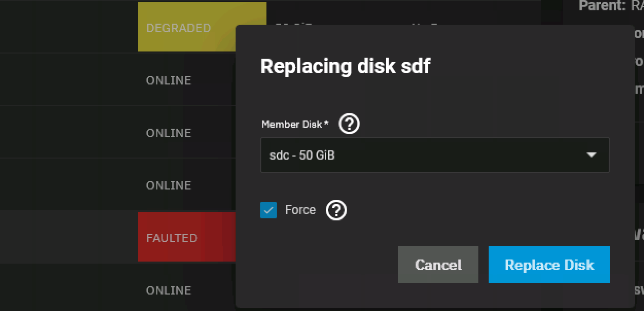Click the Member Disk dropdown arrow
Screen dimensions: 644x311
(x=591, y=155)
